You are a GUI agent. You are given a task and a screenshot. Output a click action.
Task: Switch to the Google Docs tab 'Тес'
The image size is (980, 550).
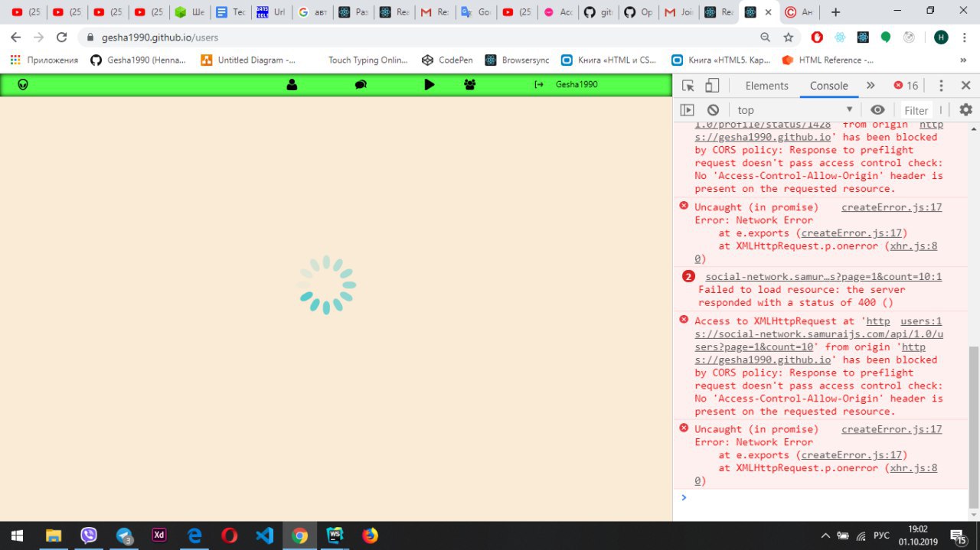pos(230,12)
